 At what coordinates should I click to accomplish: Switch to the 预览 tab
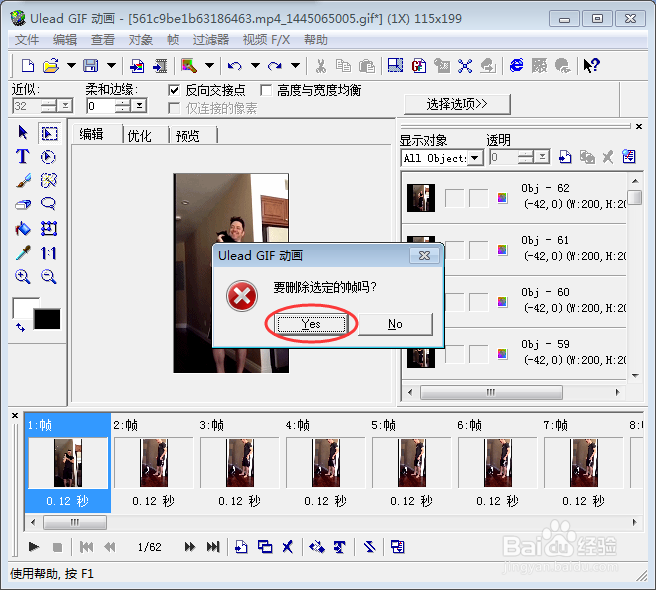click(187, 135)
